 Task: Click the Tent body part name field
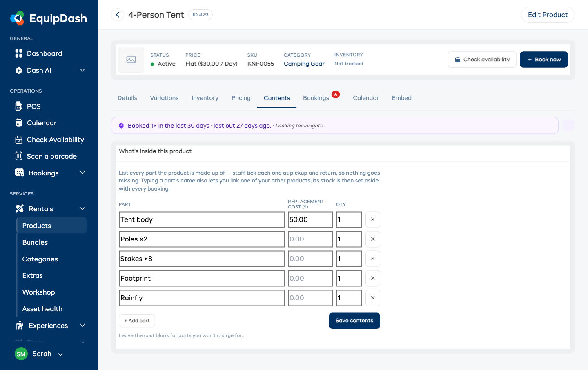click(x=202, y=219)
